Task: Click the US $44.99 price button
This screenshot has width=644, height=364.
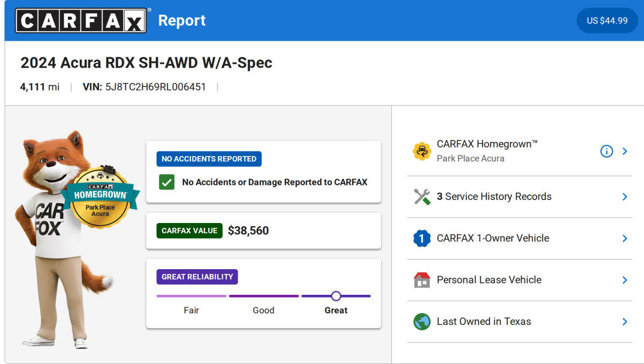Action: click(x=607, y=20)
